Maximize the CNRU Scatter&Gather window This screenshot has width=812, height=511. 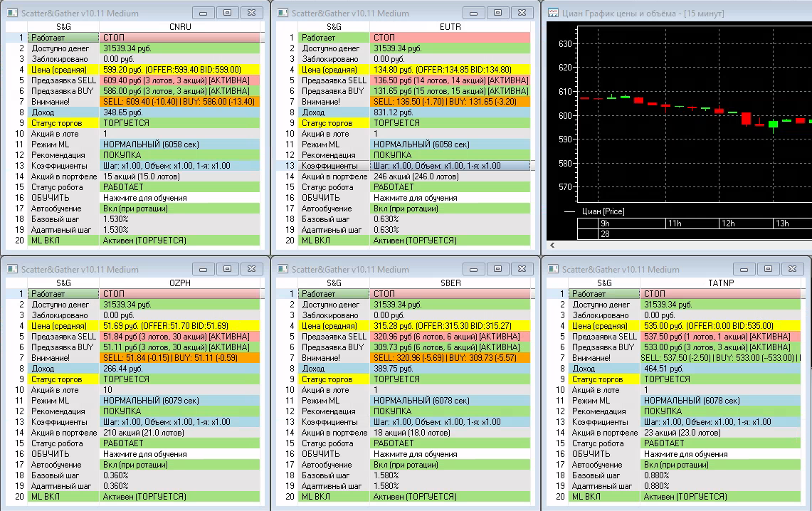(227, 13)
